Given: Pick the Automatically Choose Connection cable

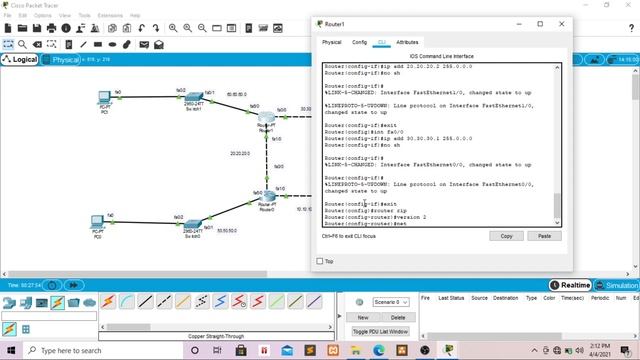Looking at the screenshot, I should coord(108,302).
